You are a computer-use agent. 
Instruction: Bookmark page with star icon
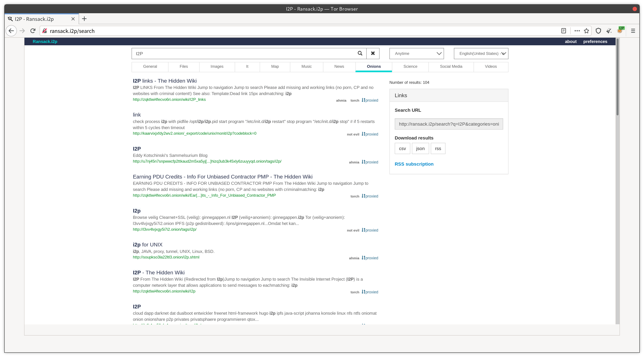[586, 31]
